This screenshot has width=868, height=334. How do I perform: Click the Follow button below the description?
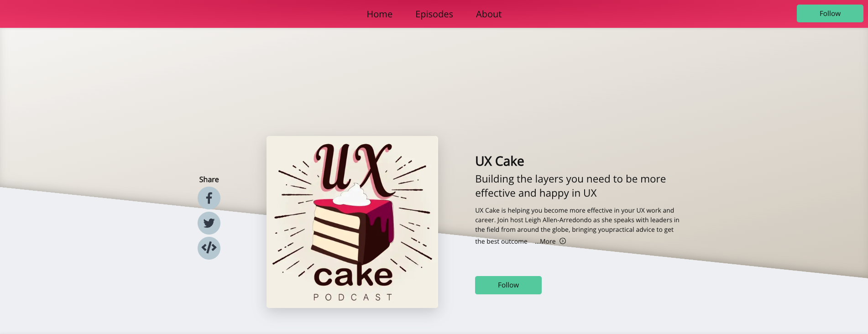click(508, 285)
